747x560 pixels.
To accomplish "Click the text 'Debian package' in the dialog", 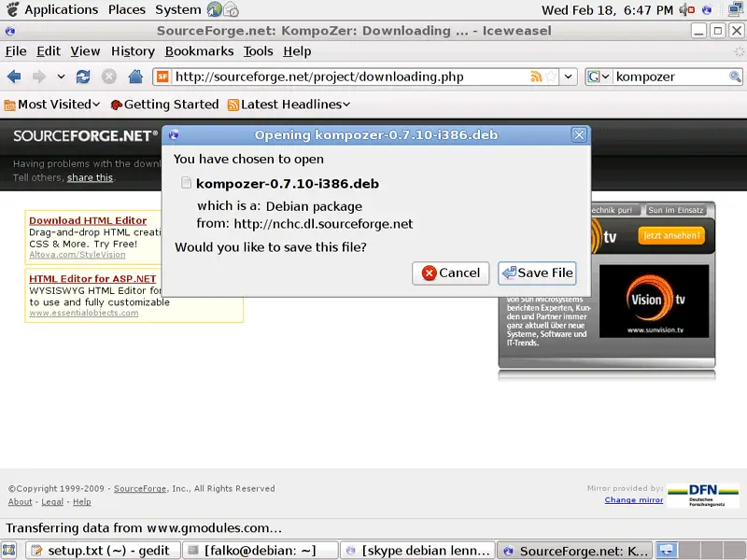I will coord(314,206).
